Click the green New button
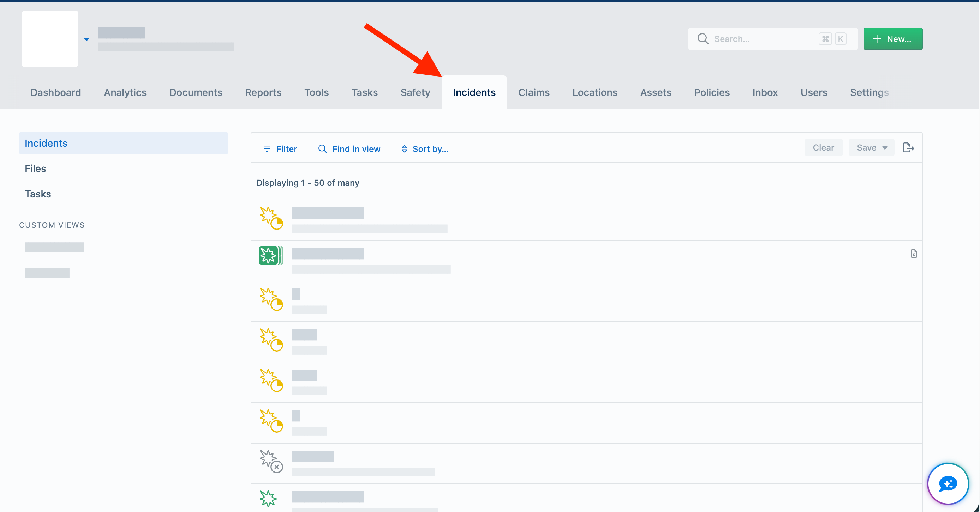Image resolution: width=980 pixels, height=512 pixels. point(892,39)
